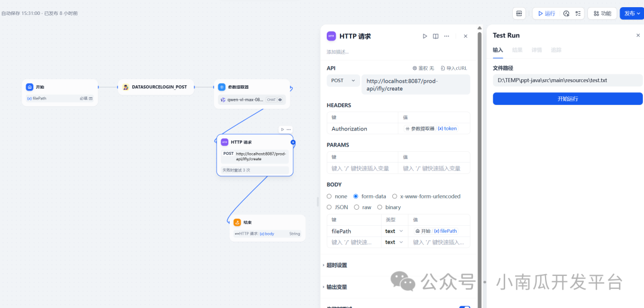
Task: Select the 参数提取器 parameter extractor node icon
Action: (x=222, y=87)
